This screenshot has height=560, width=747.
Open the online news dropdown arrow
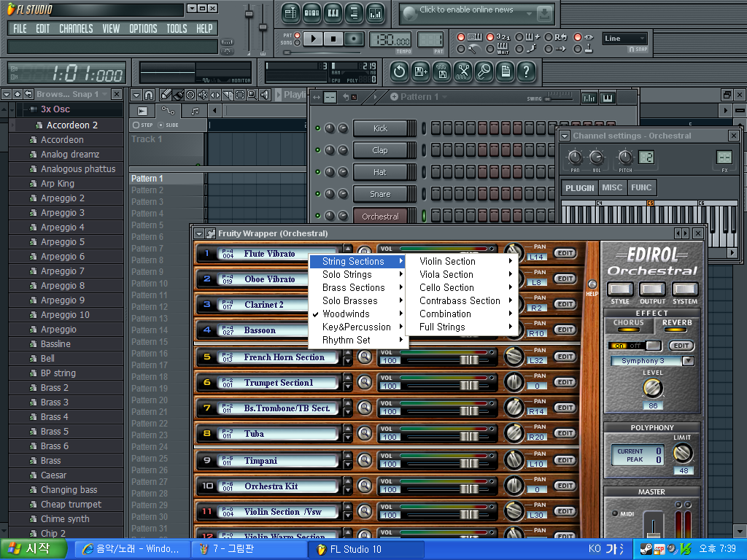(x=529, y=15)
